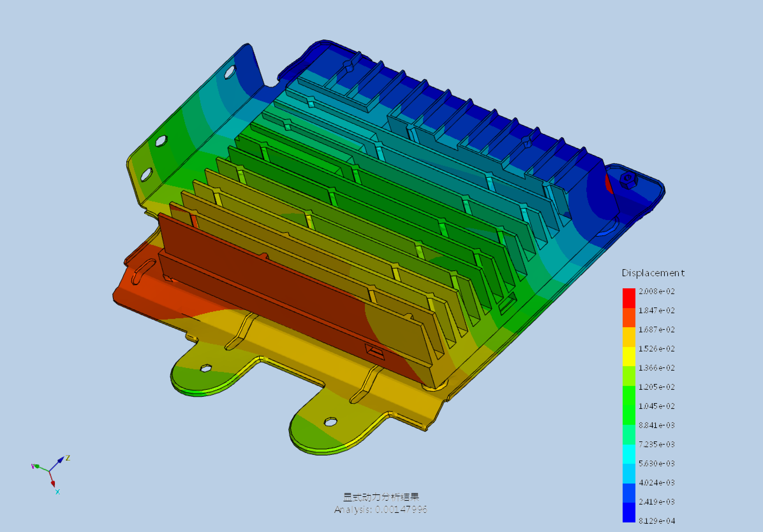
Task: Click the legend value 2.419e-03
Action: click(x=657, y=502)
